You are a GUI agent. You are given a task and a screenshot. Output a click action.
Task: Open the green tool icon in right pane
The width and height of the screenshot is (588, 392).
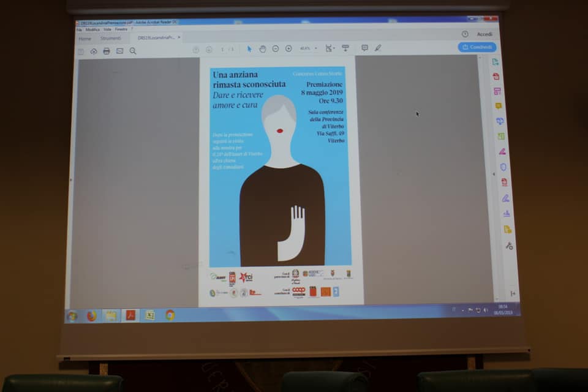point(501,136)
